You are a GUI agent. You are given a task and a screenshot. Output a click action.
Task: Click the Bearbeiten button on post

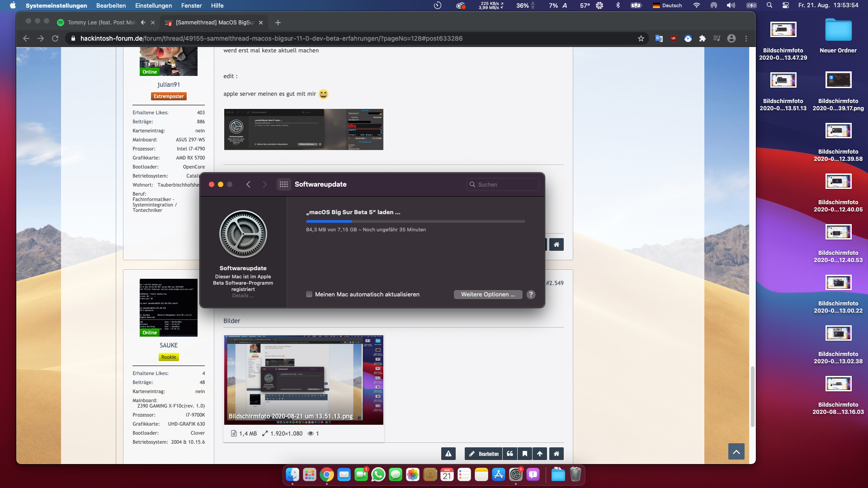483,454
